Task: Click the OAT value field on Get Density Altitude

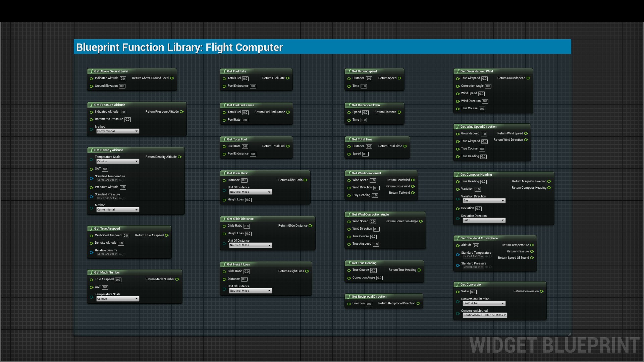Action: pyautogui.click(x=105, y=169)
